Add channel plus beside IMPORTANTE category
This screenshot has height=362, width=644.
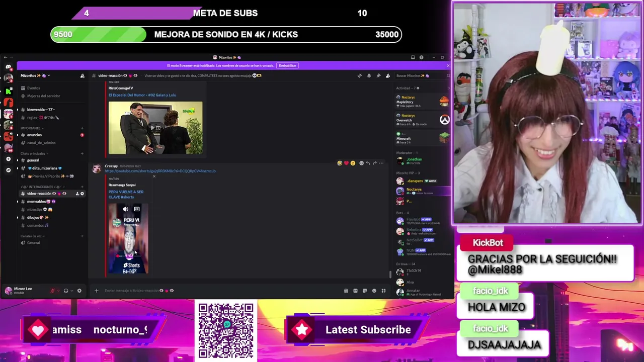[82, 128]
